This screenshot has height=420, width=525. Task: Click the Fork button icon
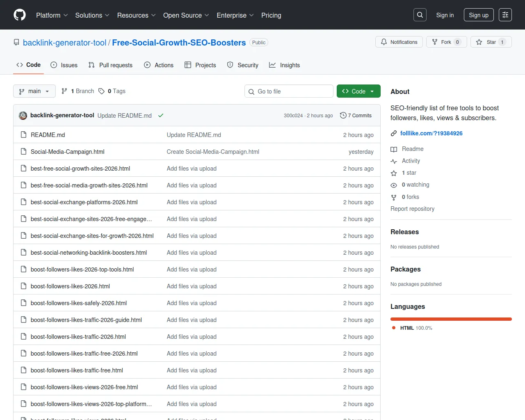click(435, 42)
